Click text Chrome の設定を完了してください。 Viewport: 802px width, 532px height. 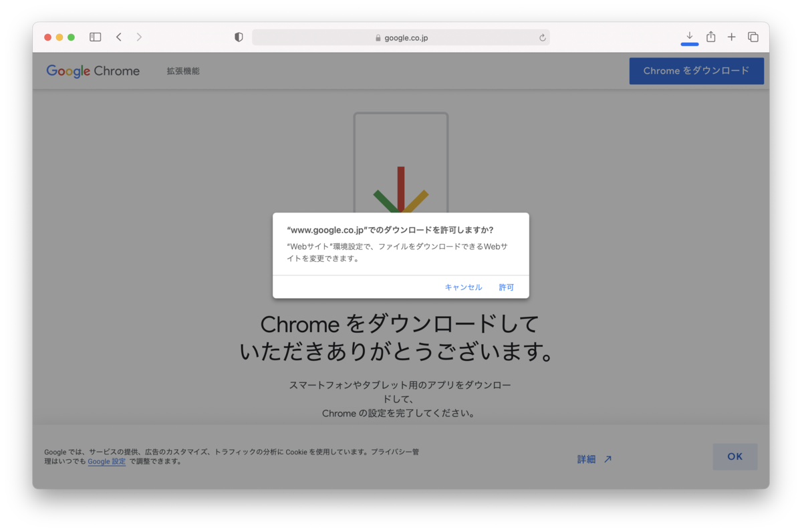click(399, 413)
